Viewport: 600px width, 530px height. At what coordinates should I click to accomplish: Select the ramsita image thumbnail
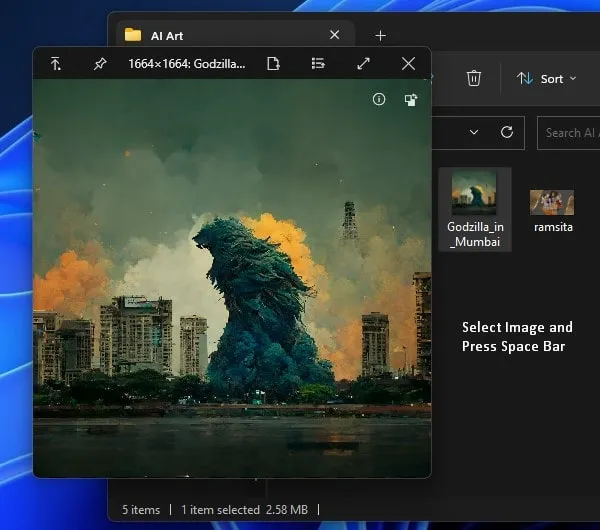[552, 202]
